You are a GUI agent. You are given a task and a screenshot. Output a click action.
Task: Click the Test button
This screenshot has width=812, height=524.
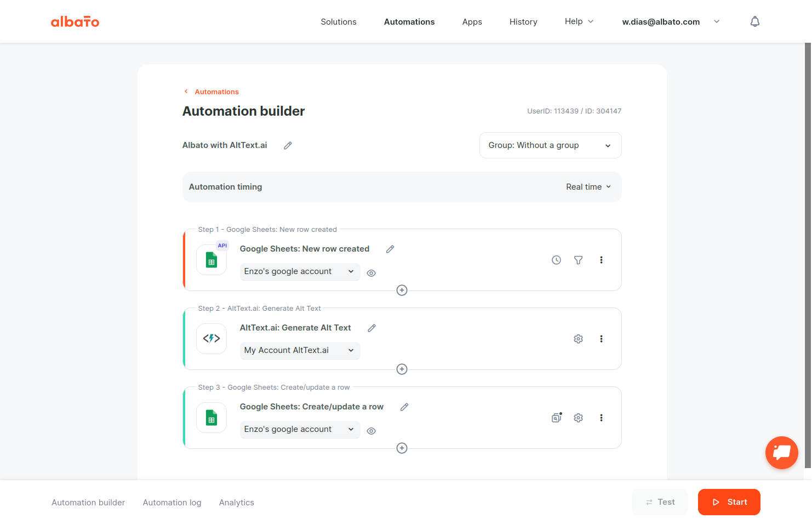coord(660,502)
